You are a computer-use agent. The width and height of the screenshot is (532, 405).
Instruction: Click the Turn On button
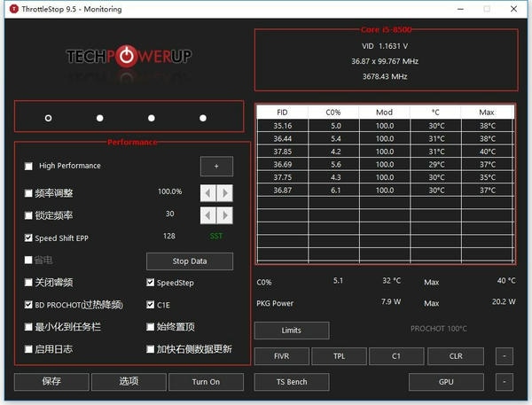(x=206, y=382)
